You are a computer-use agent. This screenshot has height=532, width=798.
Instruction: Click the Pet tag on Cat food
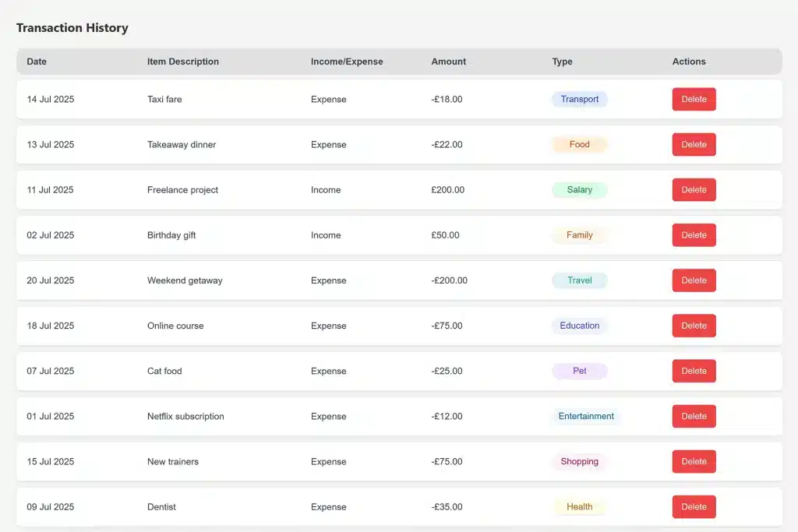click(579, 371)
